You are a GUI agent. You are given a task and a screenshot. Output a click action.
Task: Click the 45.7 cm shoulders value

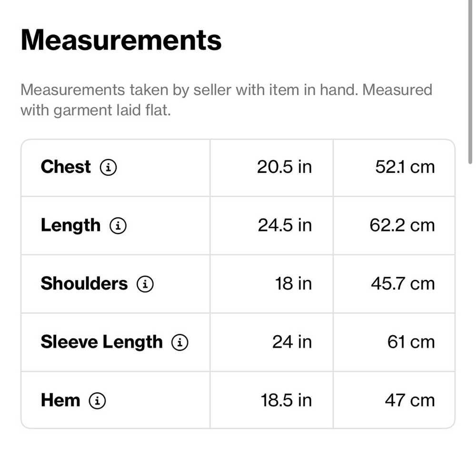(x=403, y=284)
